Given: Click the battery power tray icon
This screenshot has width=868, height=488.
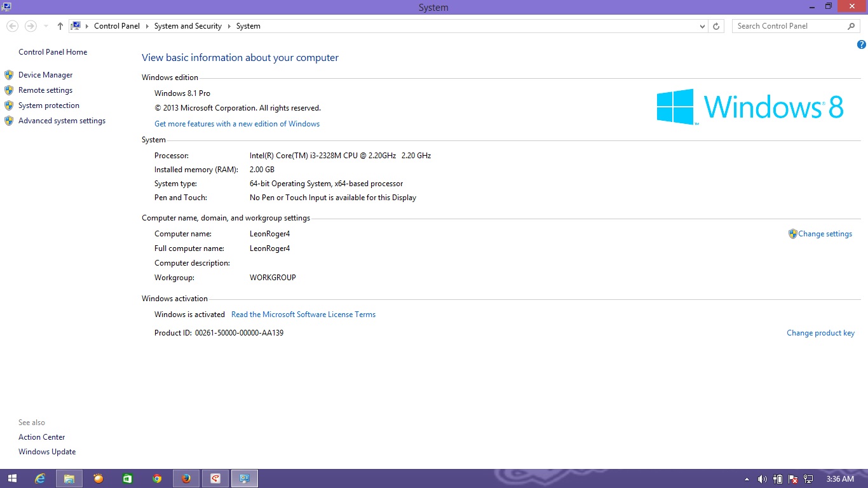Looking at the screenshot, I should pos(778,479).
